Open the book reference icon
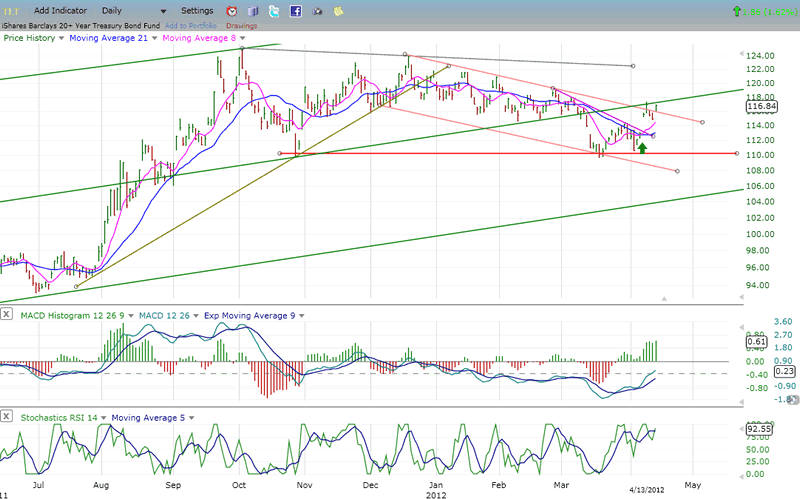The width and height of the screenshot is (800, 499). (x=251, y=11)
